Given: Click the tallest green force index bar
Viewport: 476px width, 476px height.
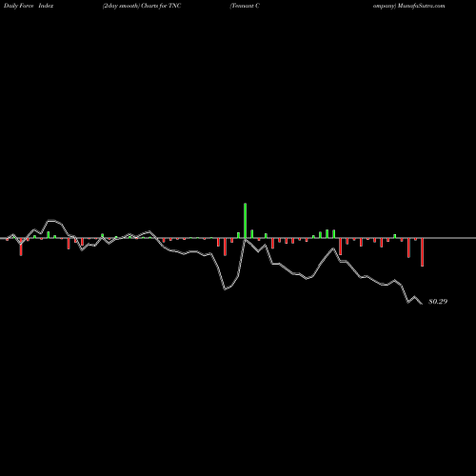Looking at the screenshot, I should click(x=245, y=221).
